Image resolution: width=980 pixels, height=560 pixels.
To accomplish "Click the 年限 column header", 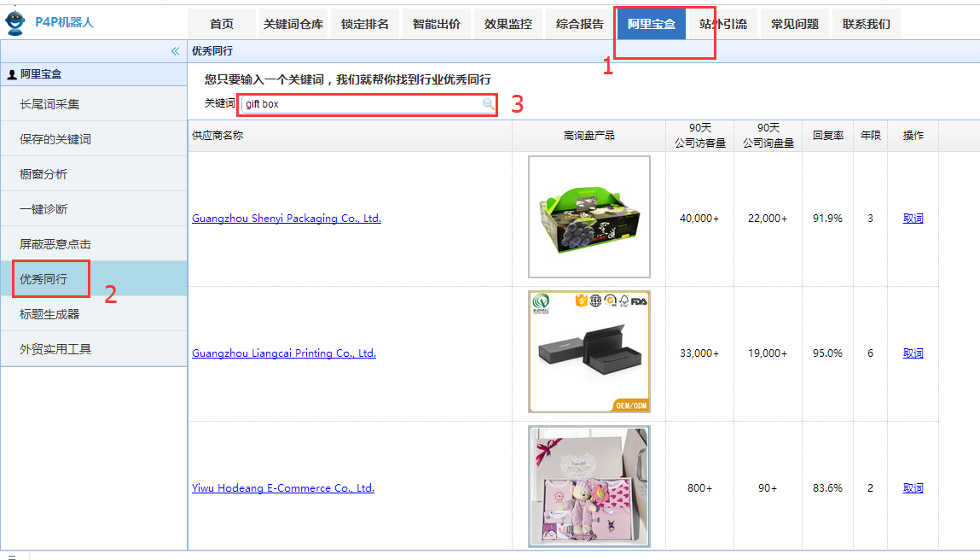I will [871, 135].
